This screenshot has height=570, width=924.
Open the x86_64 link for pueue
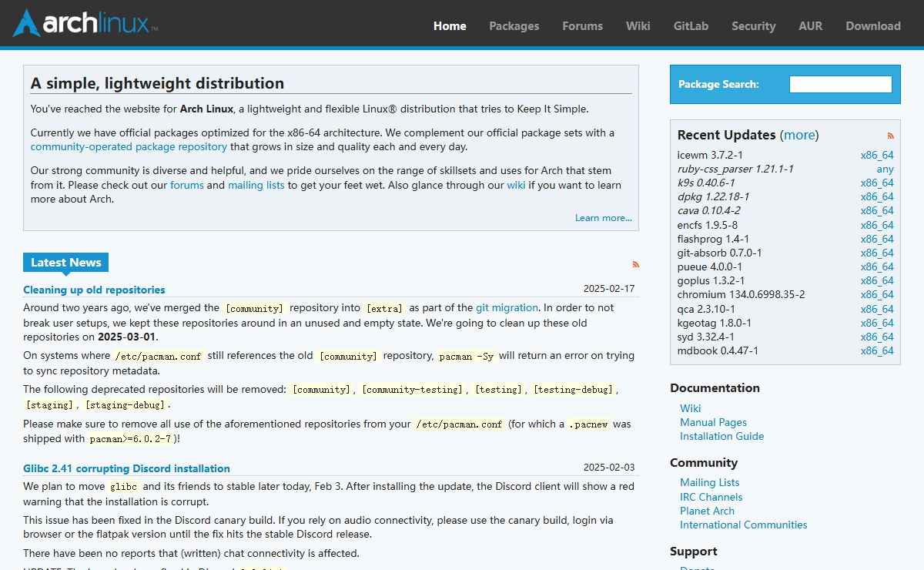877,267
